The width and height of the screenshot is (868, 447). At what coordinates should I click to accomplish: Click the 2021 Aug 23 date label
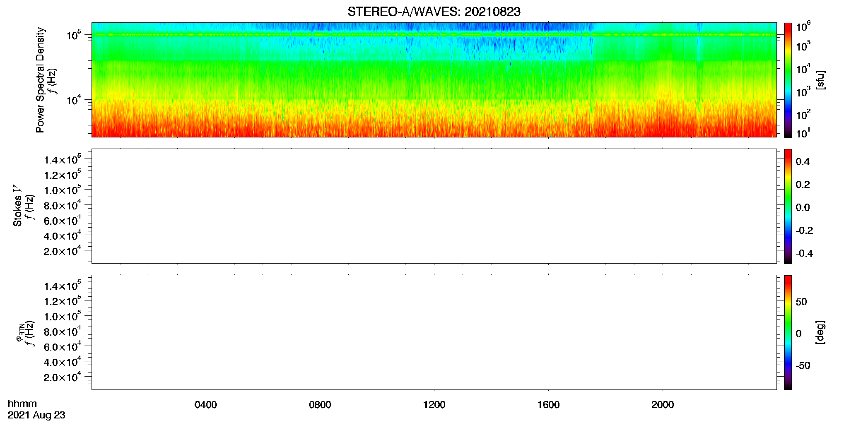(36, 415)
